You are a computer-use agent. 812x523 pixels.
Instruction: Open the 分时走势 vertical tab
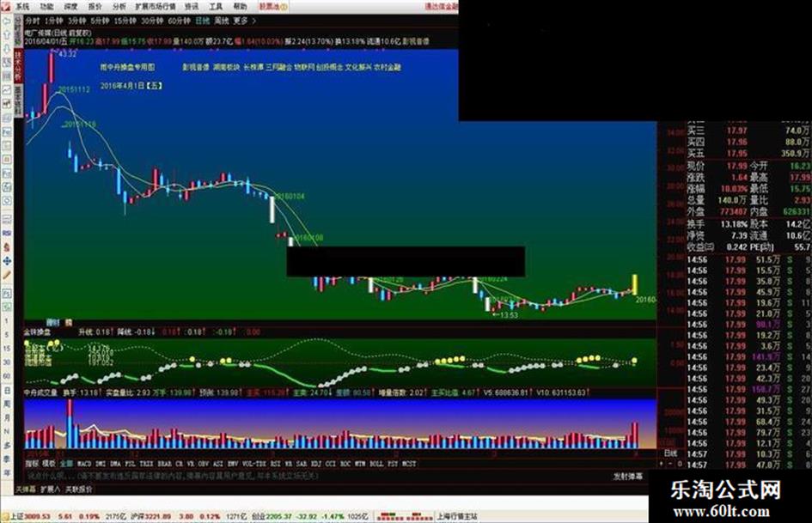click(x=18, y=31)
